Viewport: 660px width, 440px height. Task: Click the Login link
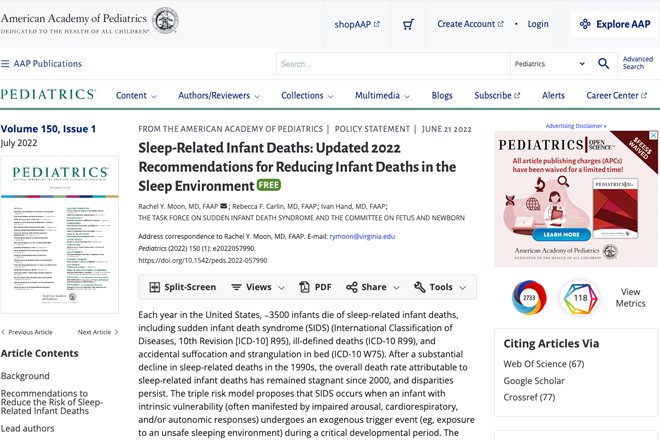[538, 24]
